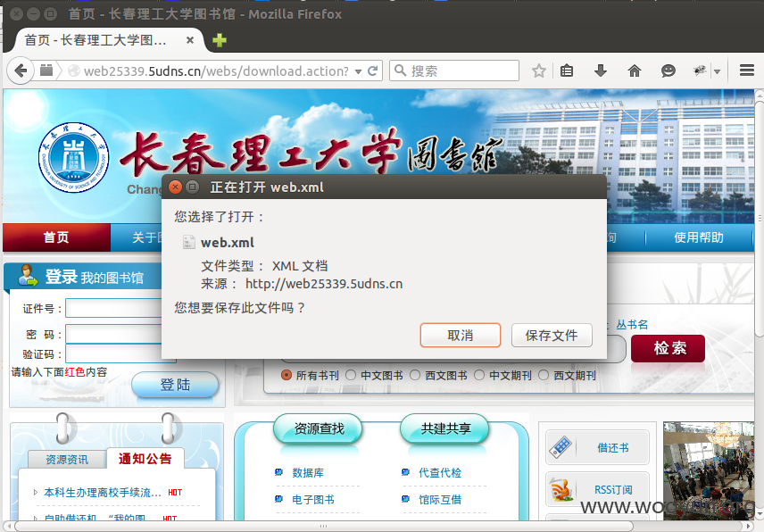Click the search magnifier icon in search box
Image resolution: width=764 pixels, height=532 pixels.
(401, 71)
